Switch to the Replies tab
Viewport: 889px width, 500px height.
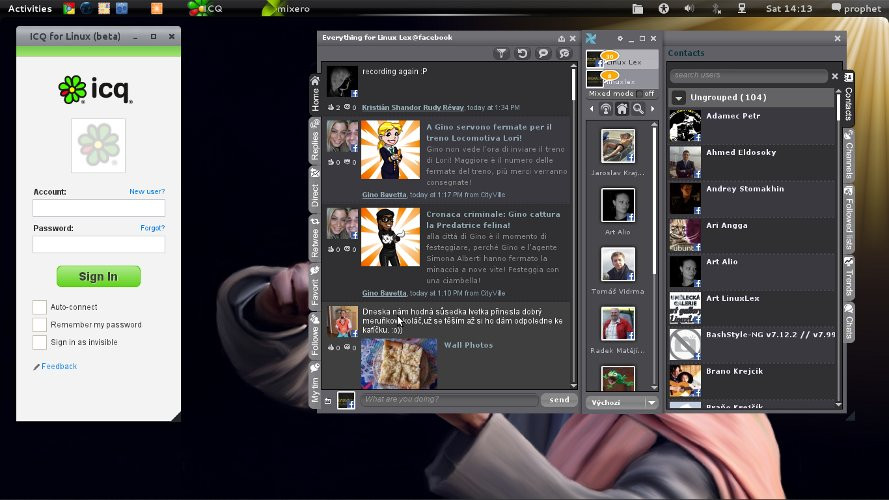tap(315, 140)
